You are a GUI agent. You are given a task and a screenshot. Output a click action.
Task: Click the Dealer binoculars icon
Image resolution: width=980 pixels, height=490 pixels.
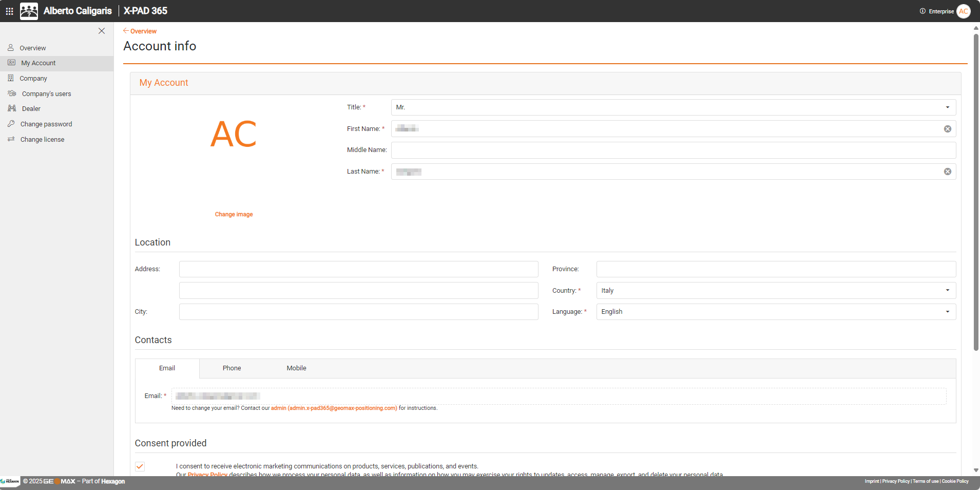(x=12, y=108)
